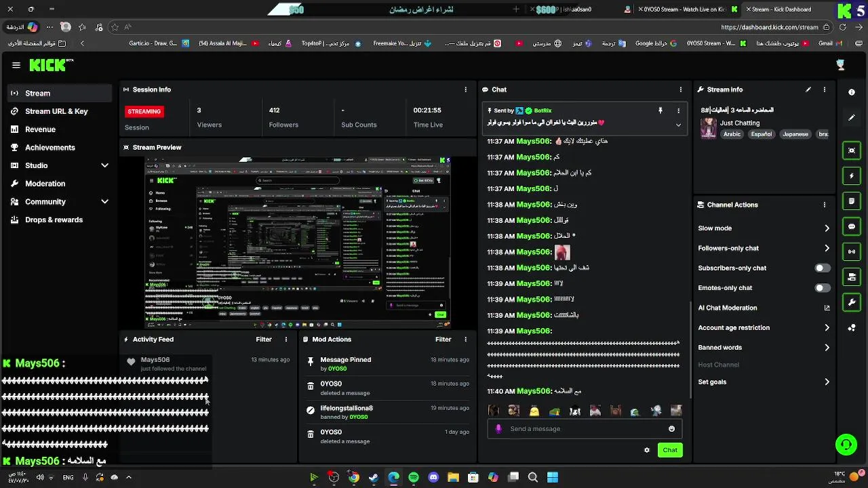Toggle mod actions note widget icon
Screen dimensions: 868x488
pyautogui.click(x=852, y=201)
